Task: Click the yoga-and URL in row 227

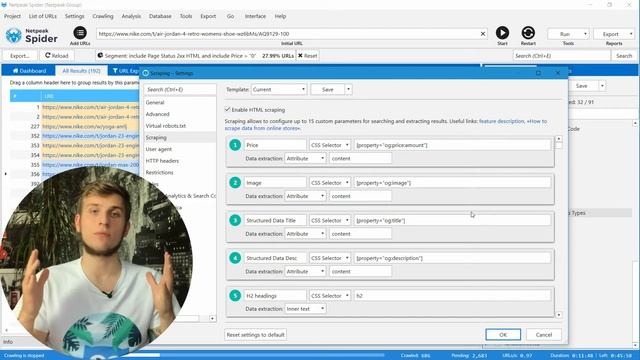Action: tap(84, 127)
